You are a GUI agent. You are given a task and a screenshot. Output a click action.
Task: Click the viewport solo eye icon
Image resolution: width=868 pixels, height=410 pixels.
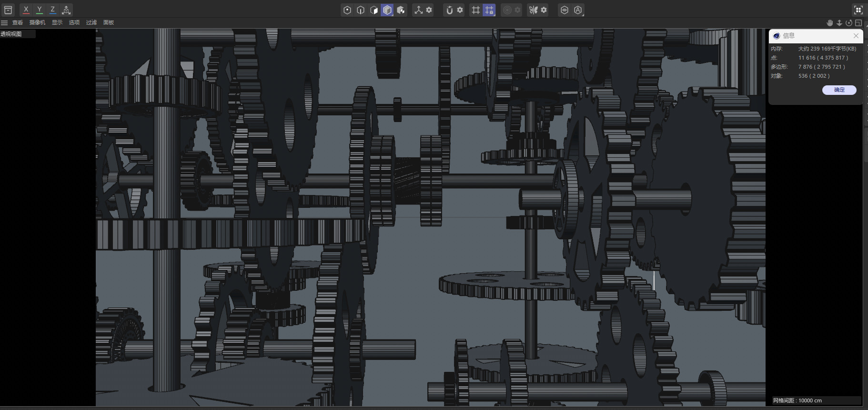[x=565, y=10]
